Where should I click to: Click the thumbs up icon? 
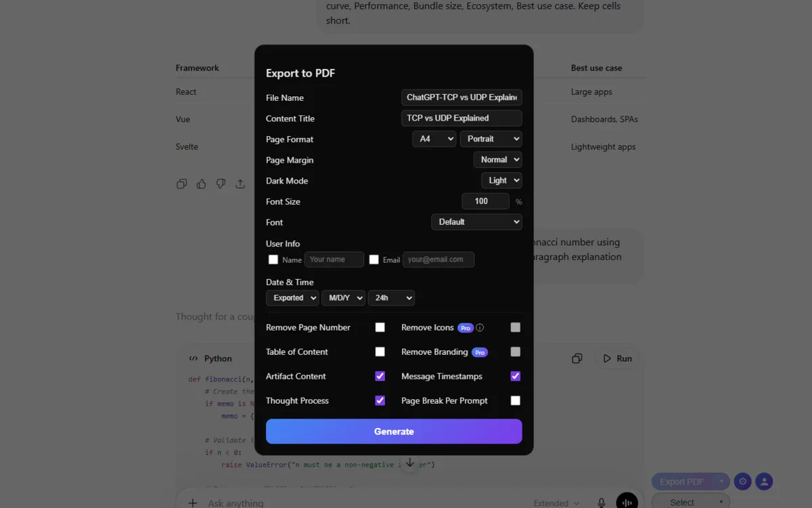201,184
